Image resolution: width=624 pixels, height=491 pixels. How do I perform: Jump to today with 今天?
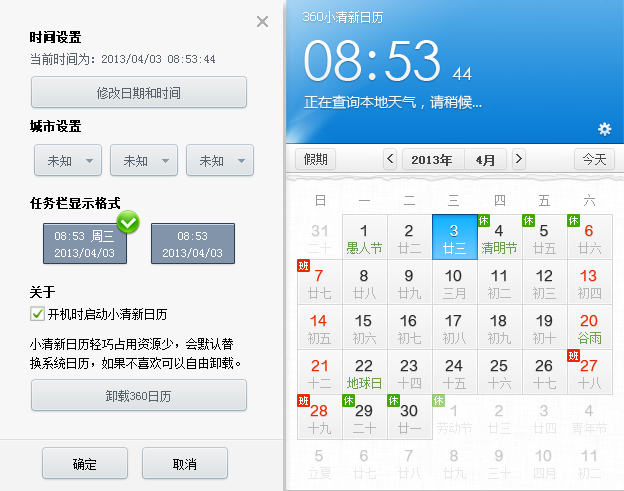(595, 159)
